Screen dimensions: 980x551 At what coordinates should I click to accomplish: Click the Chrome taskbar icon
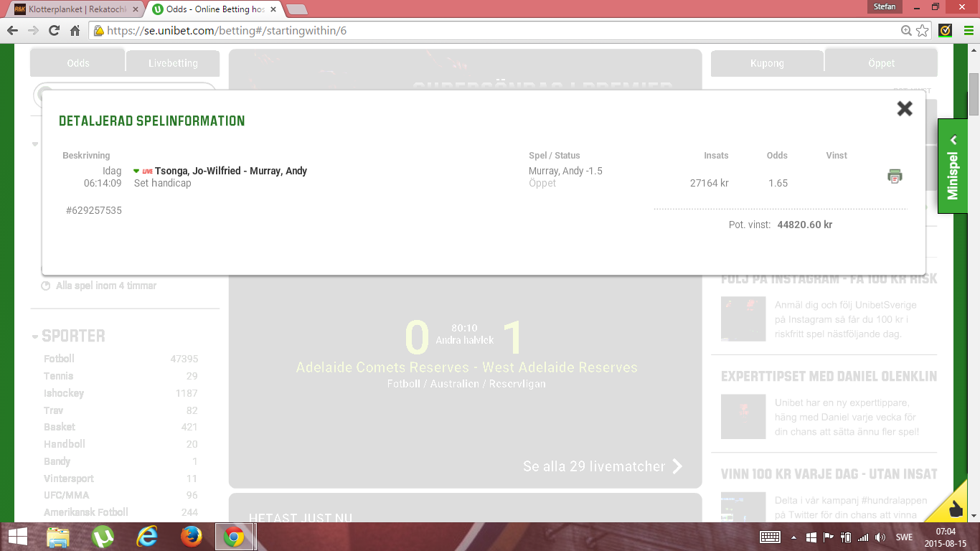point(235,537)
